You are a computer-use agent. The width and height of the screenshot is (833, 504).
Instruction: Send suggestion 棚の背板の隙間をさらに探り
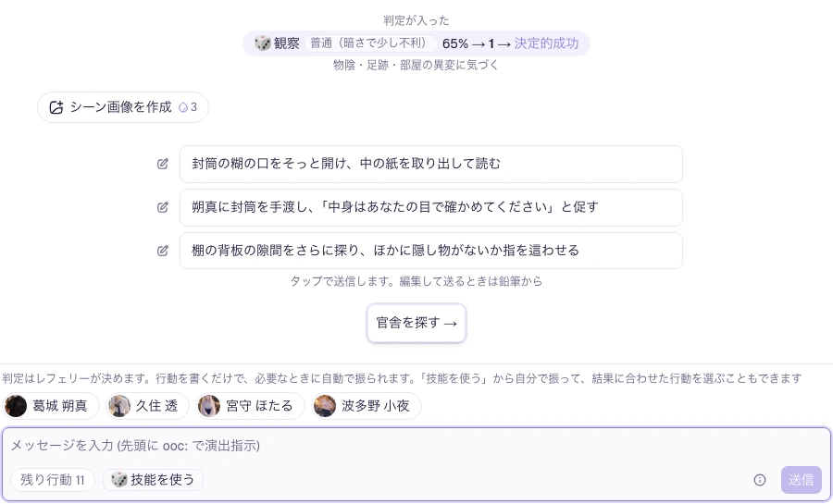pos(430,251)
